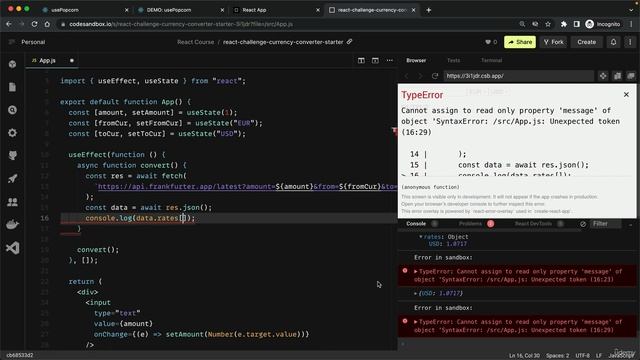The height and width of the screenshot is (360, 640).
Task: Click the preview inspect crosshair icon
Action: [x=603, y=76]
